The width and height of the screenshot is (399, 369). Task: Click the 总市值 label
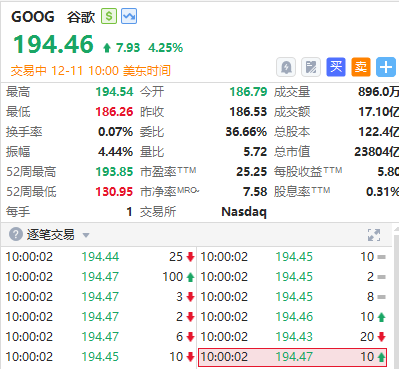coord(292,152)
